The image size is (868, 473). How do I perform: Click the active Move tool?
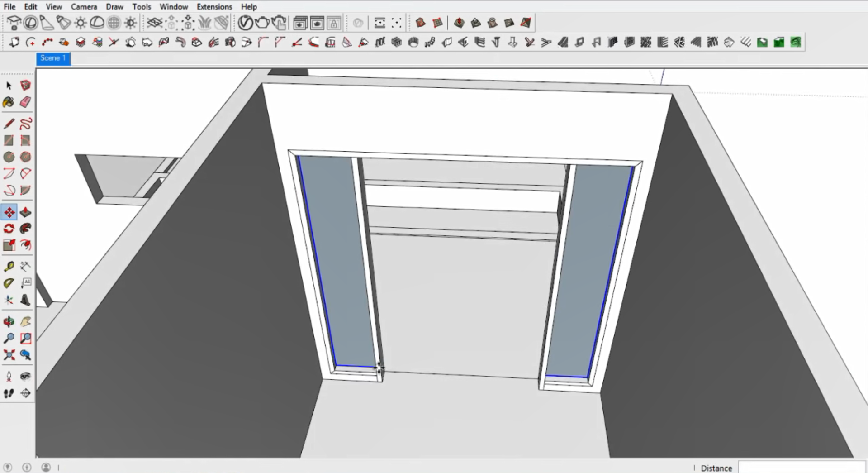click(x=9, y=212)
